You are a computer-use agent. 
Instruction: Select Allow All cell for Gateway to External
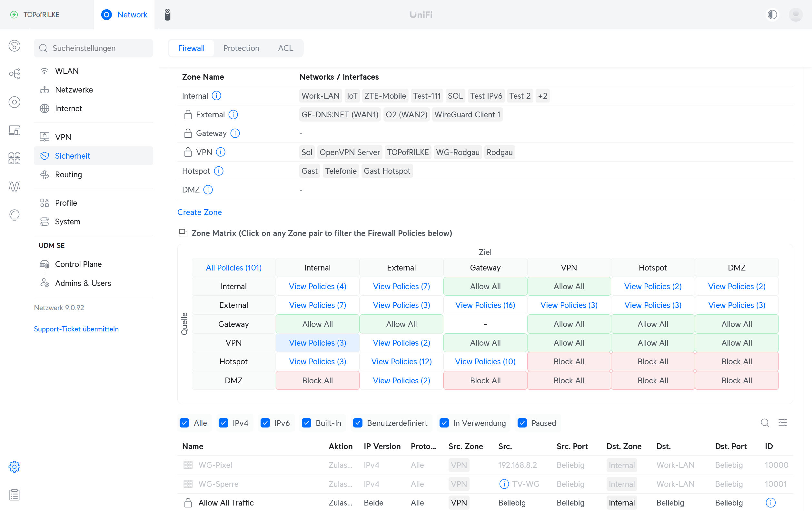coord(401,324)
